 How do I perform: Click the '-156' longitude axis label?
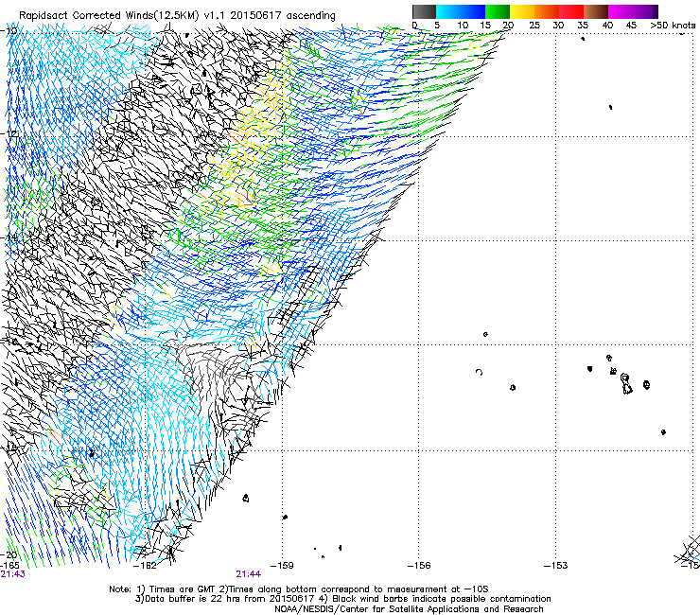[x=419, y=566]
